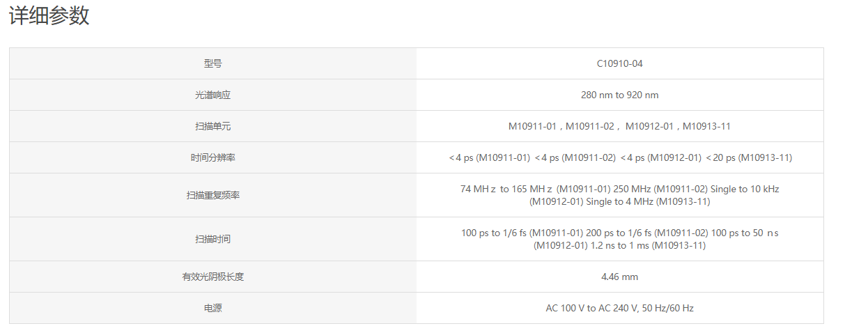This screenshot has height=333, width=868.
Task: Click the C10910-04 model value
Action: 620,63
